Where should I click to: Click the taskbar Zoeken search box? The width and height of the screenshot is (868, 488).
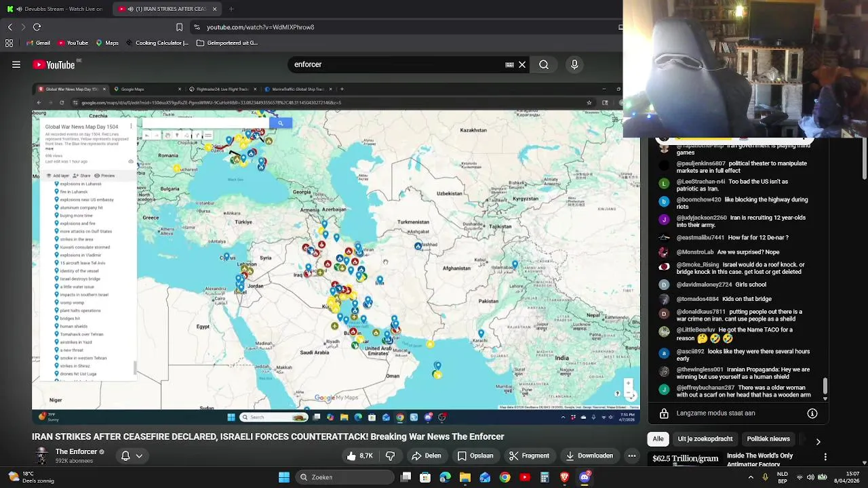pos(344,477)
